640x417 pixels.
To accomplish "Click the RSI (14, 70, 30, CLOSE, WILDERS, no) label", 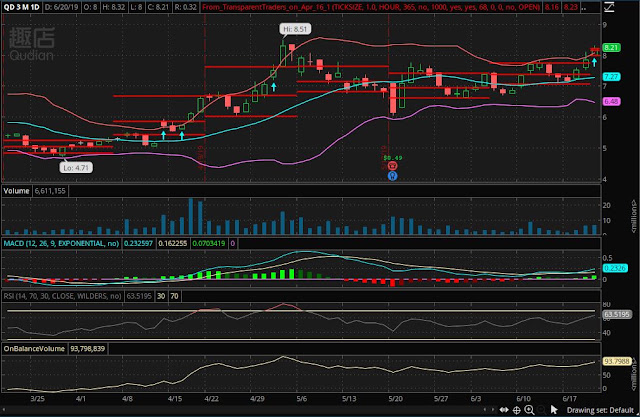I will (62, 296).
